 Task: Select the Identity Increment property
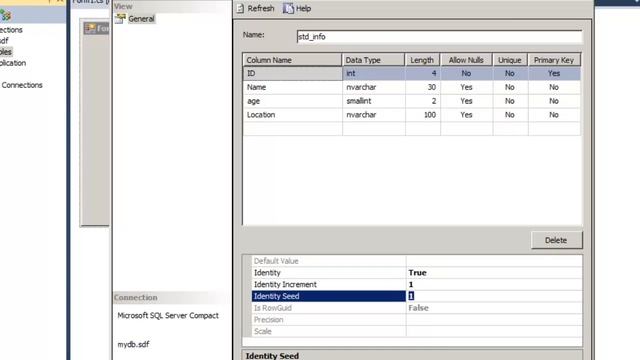tap(329, 284)
